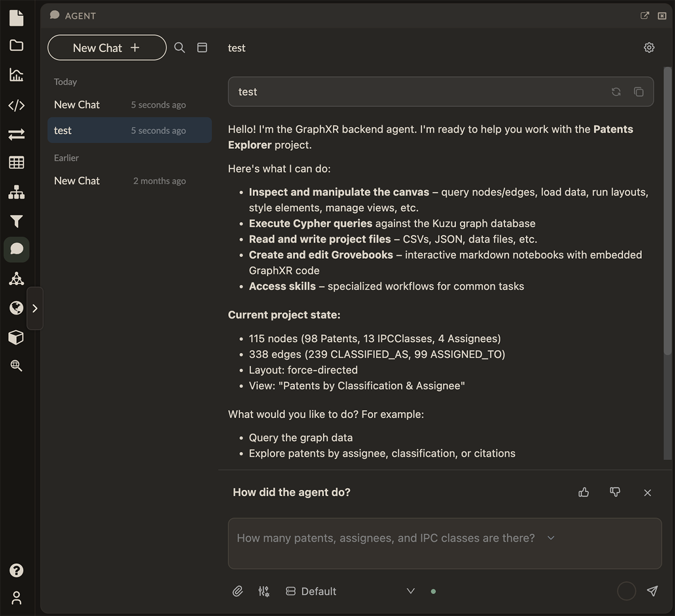Open the globe map panel
This screenshot has width=675, height=616.
click(16, 308)
